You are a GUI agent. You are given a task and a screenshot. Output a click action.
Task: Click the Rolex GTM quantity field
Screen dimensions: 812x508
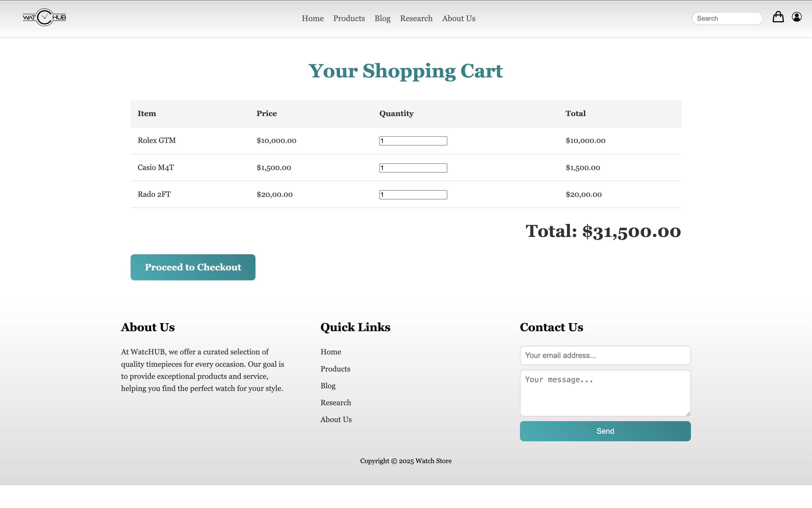click(413, 141)
